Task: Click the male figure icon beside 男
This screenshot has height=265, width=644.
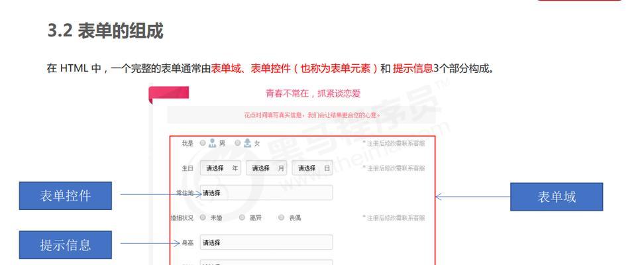Action: coord(212,143)
